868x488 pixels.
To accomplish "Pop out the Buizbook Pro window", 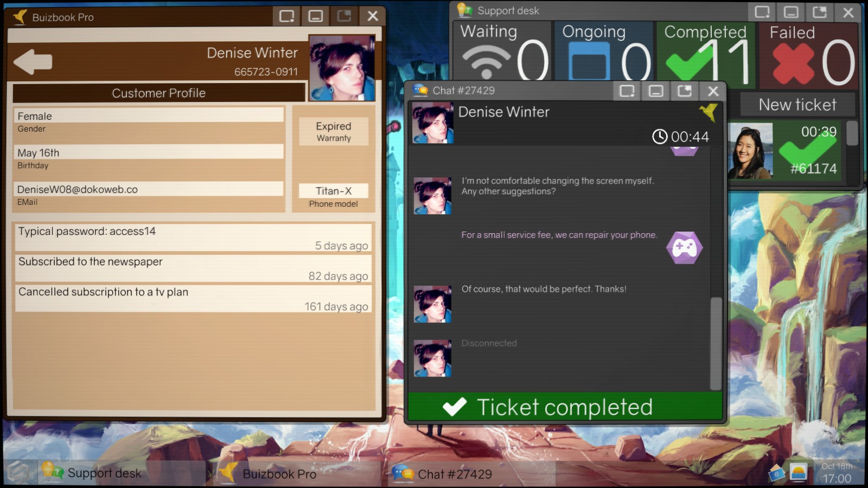I will click(344, 16).
